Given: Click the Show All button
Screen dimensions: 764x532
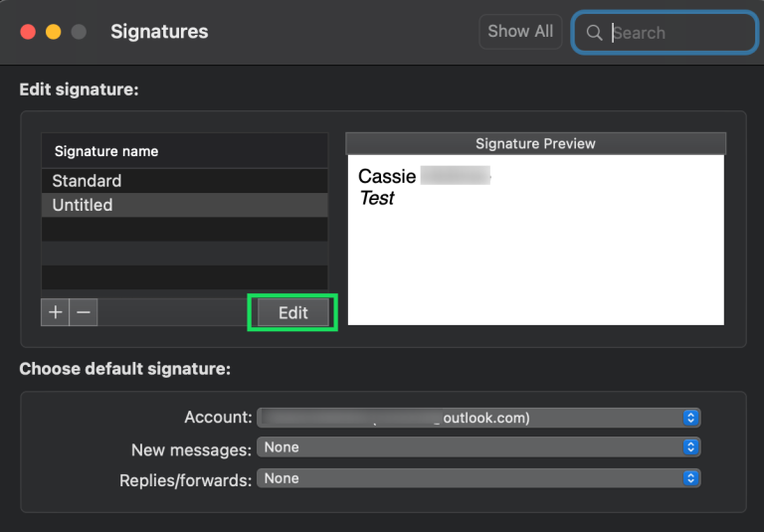Looking at the screenshot, I should tap(520, 32).
